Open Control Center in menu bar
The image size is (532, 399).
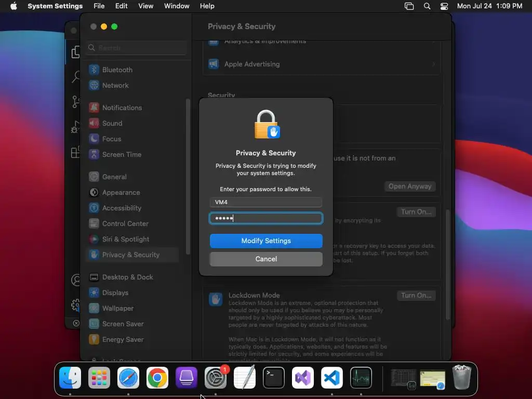click(444, 6)
